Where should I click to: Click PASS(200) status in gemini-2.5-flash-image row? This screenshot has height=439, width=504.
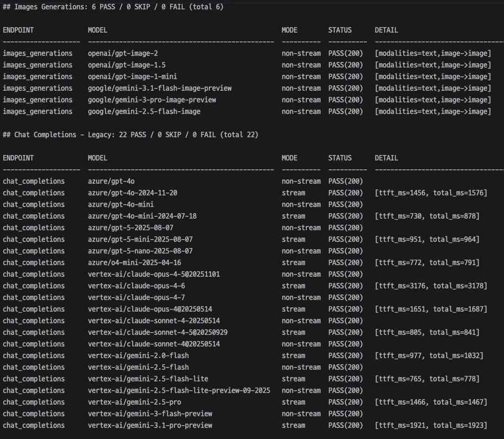(x=346, y=111)
